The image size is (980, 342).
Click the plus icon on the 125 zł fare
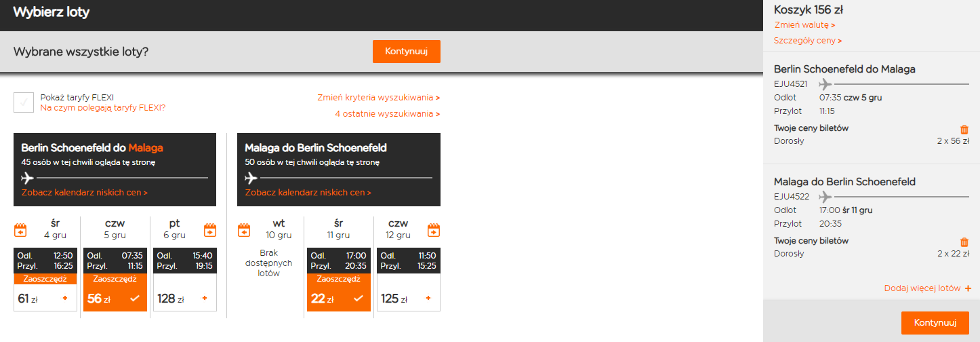428,298
